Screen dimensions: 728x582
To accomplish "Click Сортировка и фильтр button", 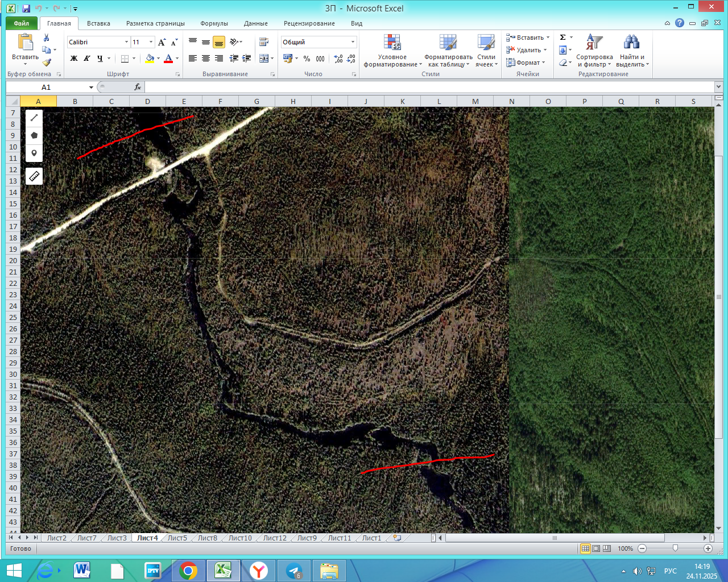I will pos(594,51).
